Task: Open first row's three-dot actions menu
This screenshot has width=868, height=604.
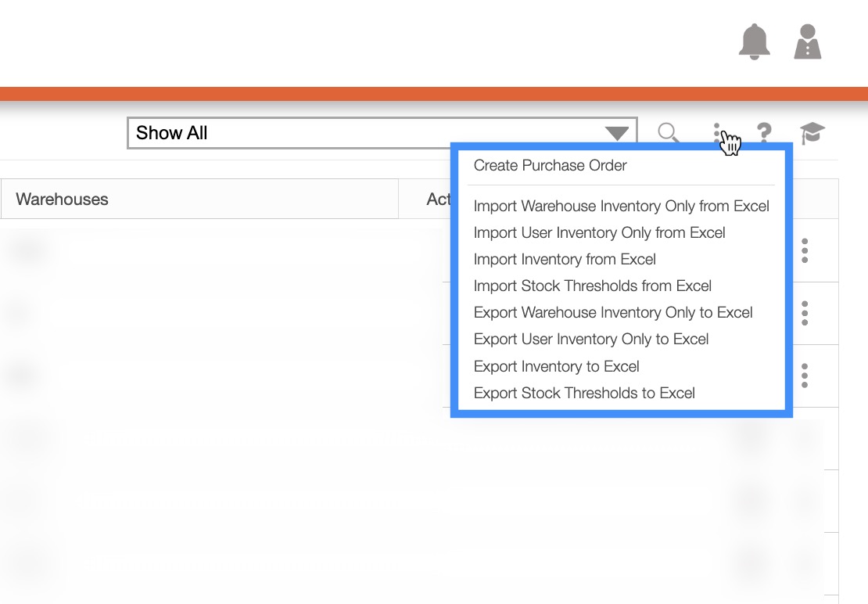Action: pyautogui.click(x=805, y=250)
